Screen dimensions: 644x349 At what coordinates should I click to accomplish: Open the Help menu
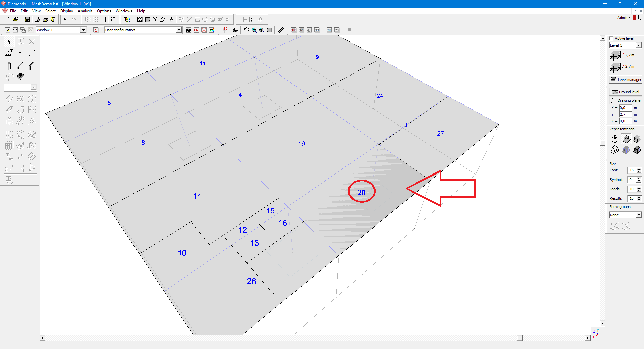[x=141, y=11]
